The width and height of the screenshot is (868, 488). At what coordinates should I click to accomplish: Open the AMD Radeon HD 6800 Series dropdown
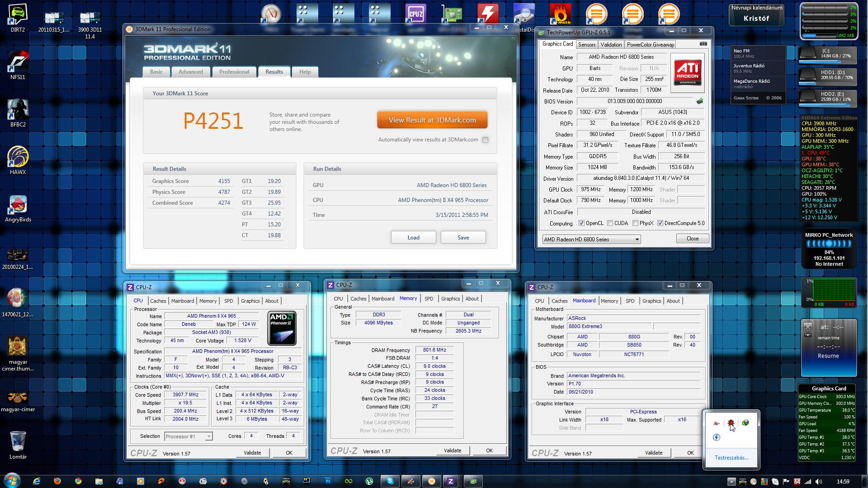pyautogui.click(x=591, y=239)
